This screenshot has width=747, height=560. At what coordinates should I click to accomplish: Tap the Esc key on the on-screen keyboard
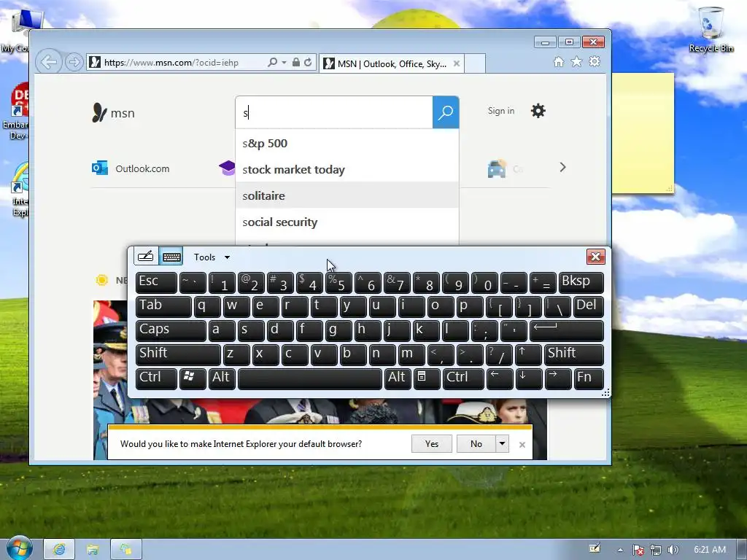[156, 282]
